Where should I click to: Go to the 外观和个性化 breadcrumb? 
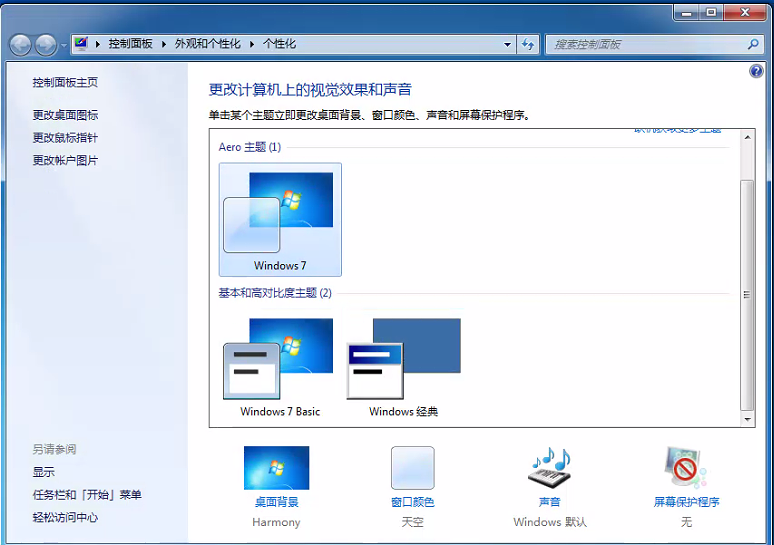pyautogui.click(x=207, y=44)
